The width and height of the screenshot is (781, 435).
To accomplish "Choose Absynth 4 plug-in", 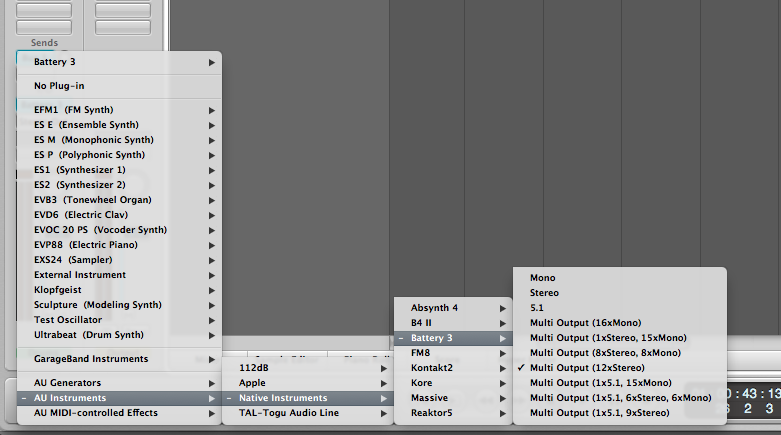I will coord(453,307).
